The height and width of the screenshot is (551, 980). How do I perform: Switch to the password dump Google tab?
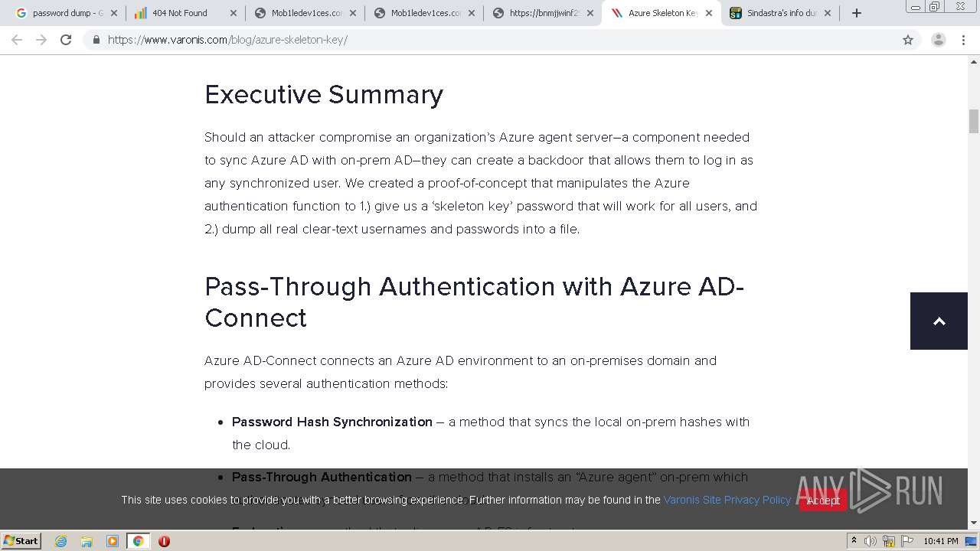click(x=67, y=13)
